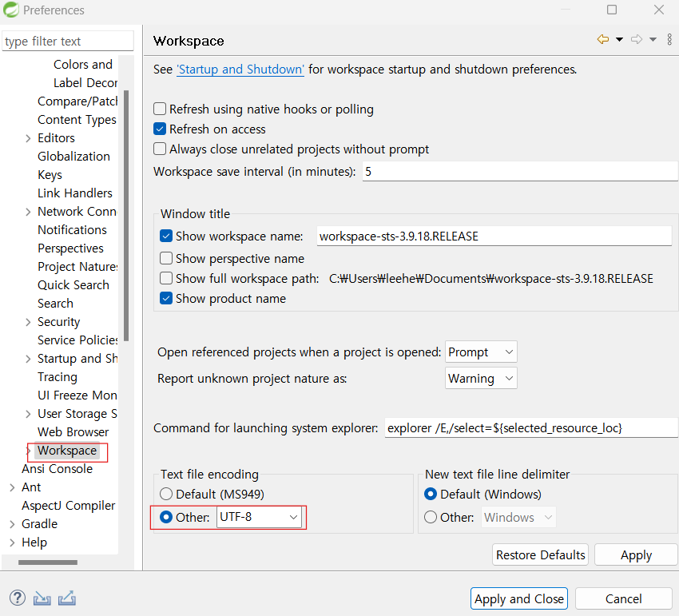The width and height of the screenshot is (679, 616).
Task: Click the Restore Defaults button
Action: pyautogui.click(x=541, y=554)
